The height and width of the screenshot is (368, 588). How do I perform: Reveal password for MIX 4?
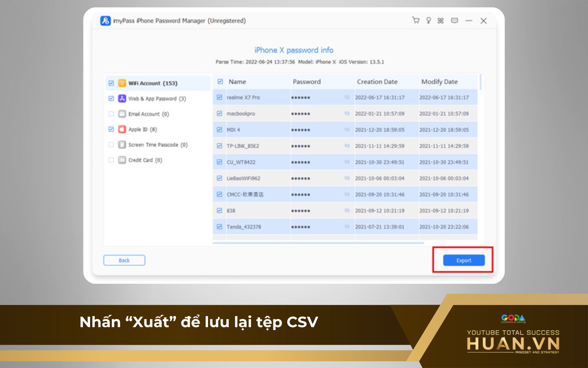(x=347, y=130)
